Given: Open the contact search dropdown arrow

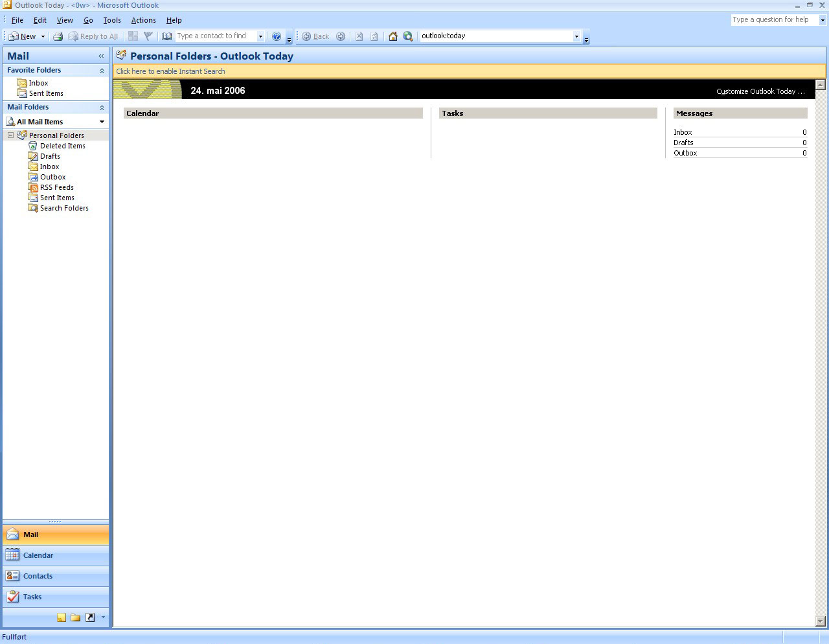Looking at the screenshot, I should tap(260, 36).
